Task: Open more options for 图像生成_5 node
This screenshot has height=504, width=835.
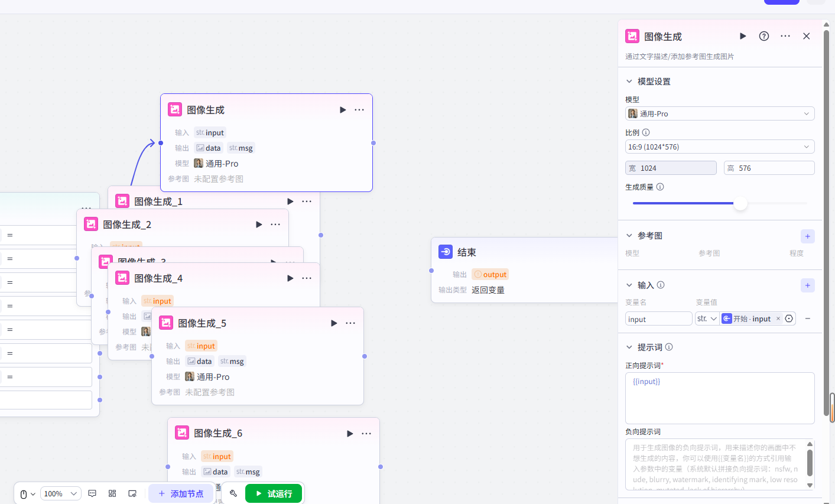Action: click(x=350, y=323)
